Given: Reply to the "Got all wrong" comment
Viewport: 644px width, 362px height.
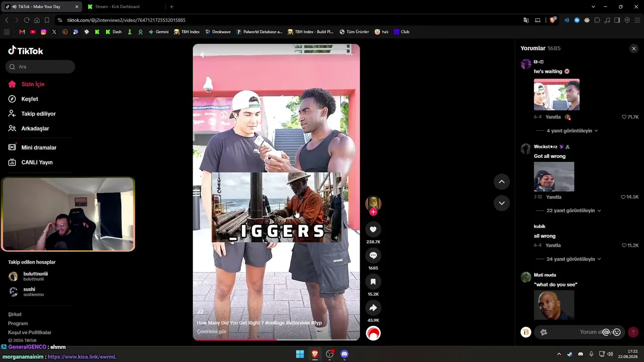Looking at the screenshot, I should (x=553, y=197).
